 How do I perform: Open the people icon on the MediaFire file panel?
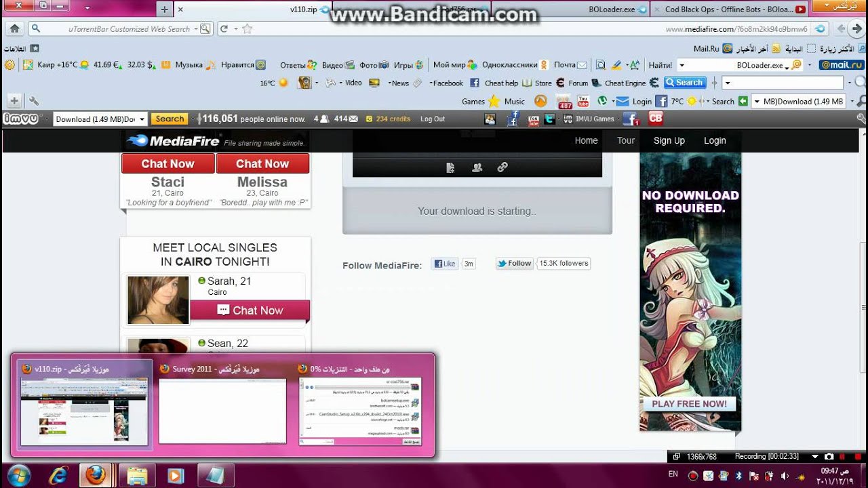click(x=477, y=167)
